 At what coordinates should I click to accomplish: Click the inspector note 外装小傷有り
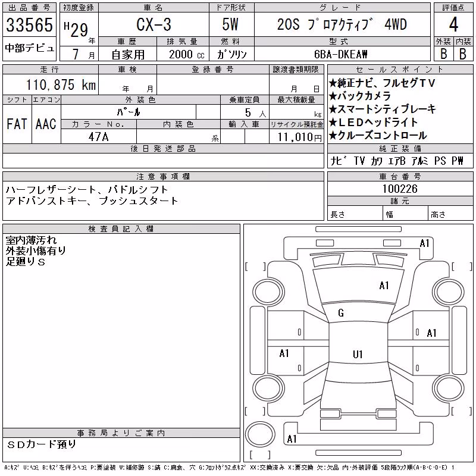click(36, 250)
